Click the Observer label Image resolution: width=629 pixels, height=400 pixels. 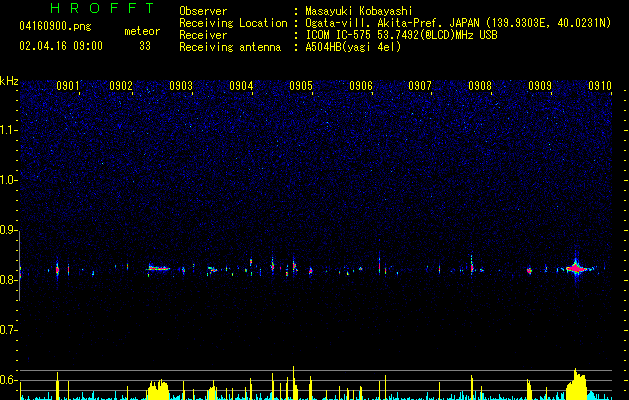click(203, 11)
